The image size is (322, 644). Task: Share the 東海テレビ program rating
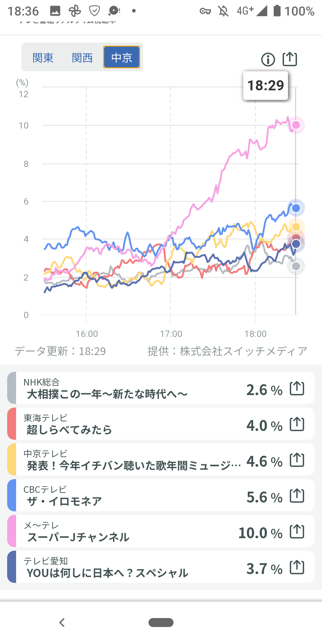coord(297,424)
